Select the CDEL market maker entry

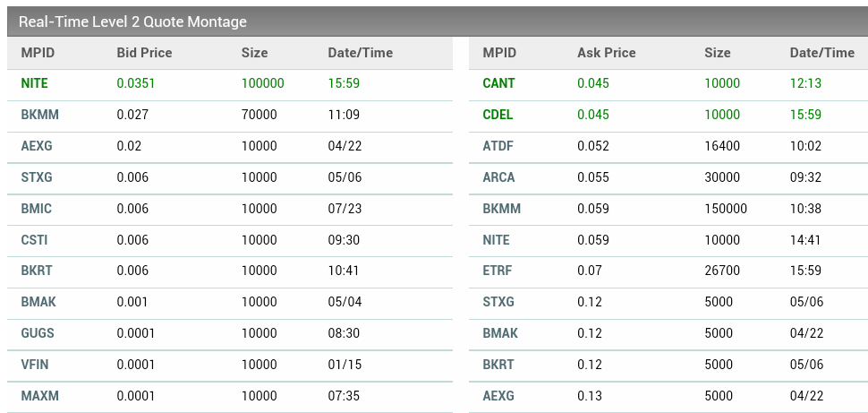(x=498, y=115)
